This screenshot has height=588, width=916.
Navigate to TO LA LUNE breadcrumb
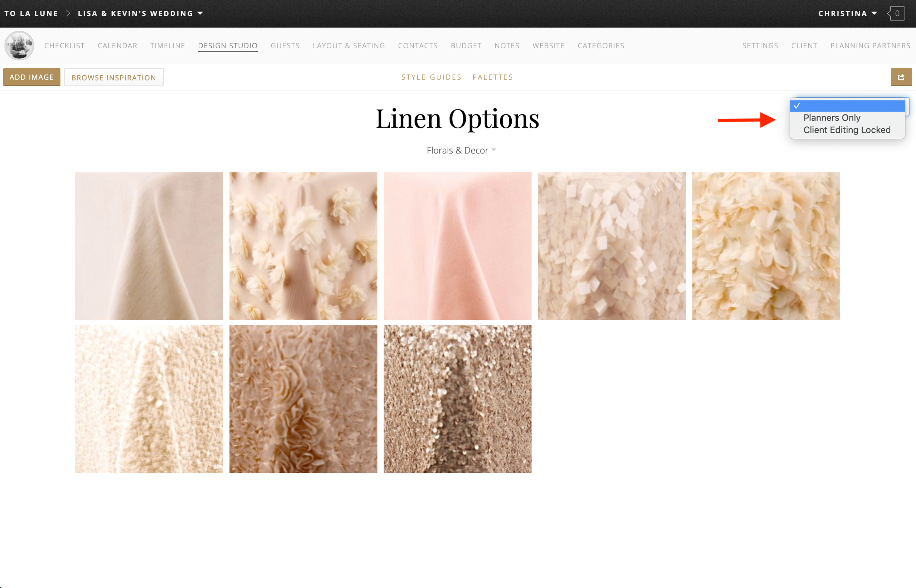click(32, 13)
